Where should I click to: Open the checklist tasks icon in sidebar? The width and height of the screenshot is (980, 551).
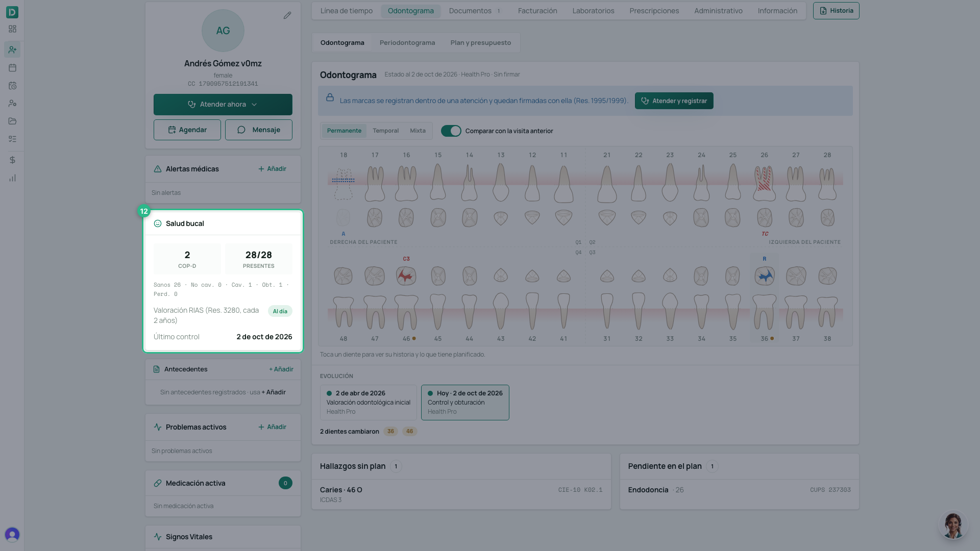[12, 139]
